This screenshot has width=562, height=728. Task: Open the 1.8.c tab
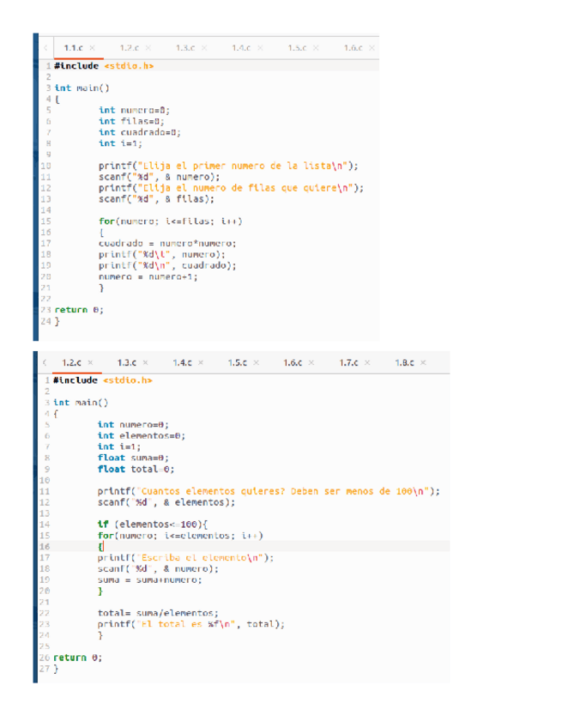click(x=405, y=363)
